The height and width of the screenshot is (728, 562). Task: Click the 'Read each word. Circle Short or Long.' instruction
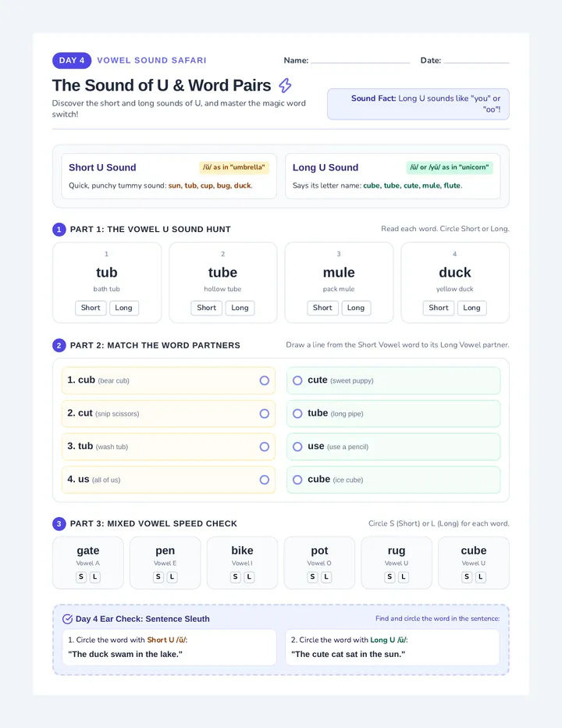click(x=445, y=229)
